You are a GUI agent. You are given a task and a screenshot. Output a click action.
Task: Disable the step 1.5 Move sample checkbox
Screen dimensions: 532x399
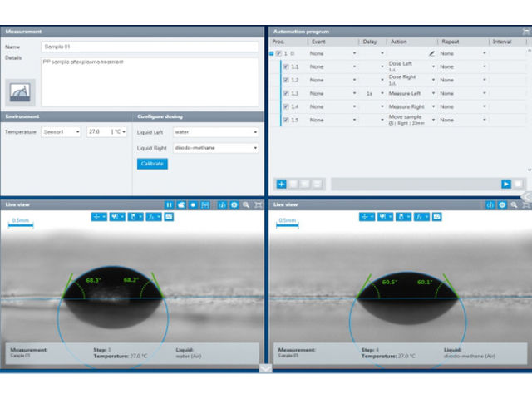click(x=286, y=120)
